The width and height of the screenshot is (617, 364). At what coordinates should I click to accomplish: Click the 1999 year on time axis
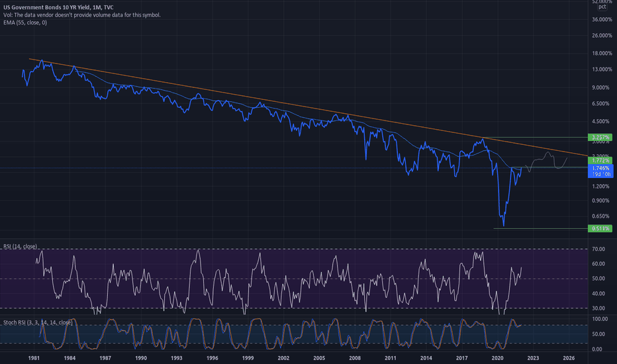(248, 358)
